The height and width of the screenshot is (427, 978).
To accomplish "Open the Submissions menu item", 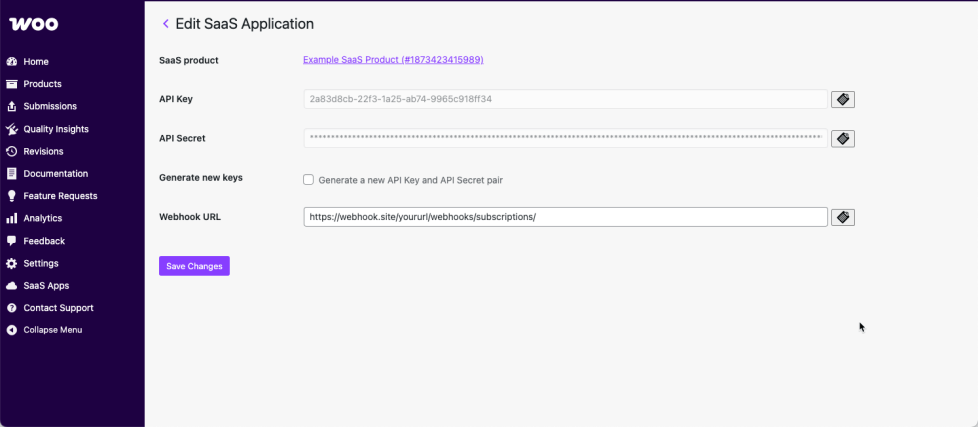I will 50,106.
